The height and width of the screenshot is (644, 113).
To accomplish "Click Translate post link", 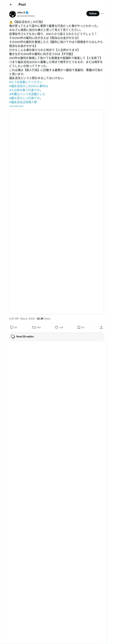I will point(16,106).
